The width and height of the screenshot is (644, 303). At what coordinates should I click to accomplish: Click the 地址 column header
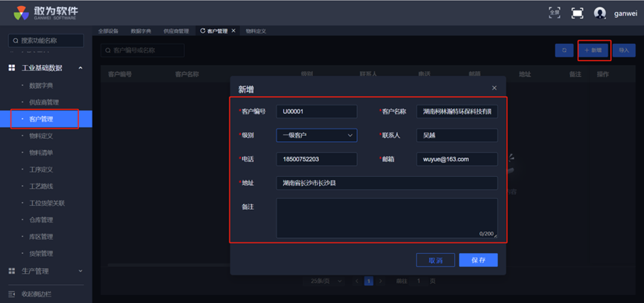tap(525, 75)
